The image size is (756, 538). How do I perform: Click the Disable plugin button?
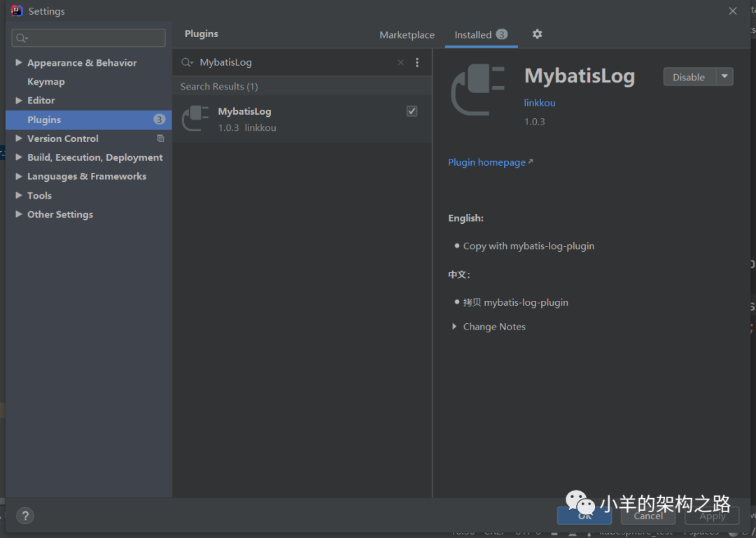point(689,77)
